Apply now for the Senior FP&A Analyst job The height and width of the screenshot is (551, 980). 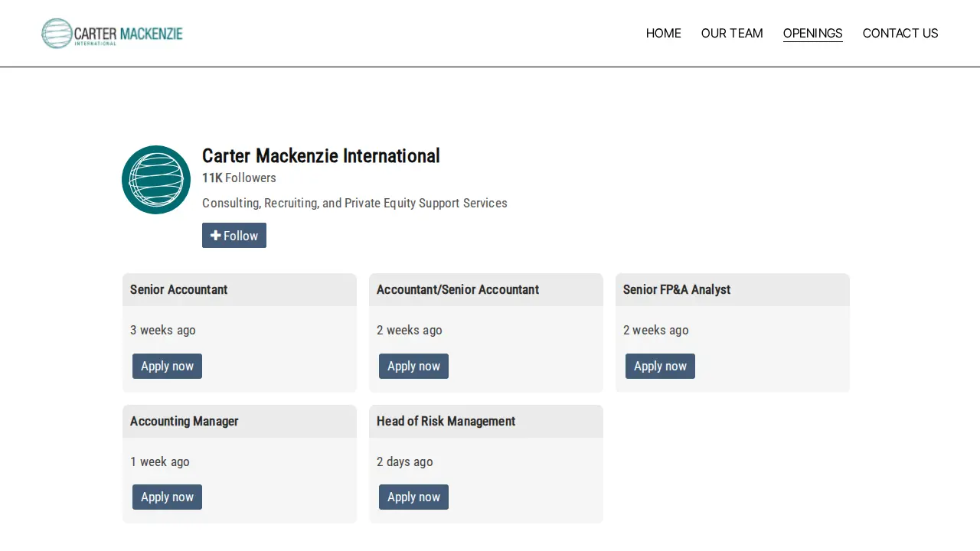(660, 366)
